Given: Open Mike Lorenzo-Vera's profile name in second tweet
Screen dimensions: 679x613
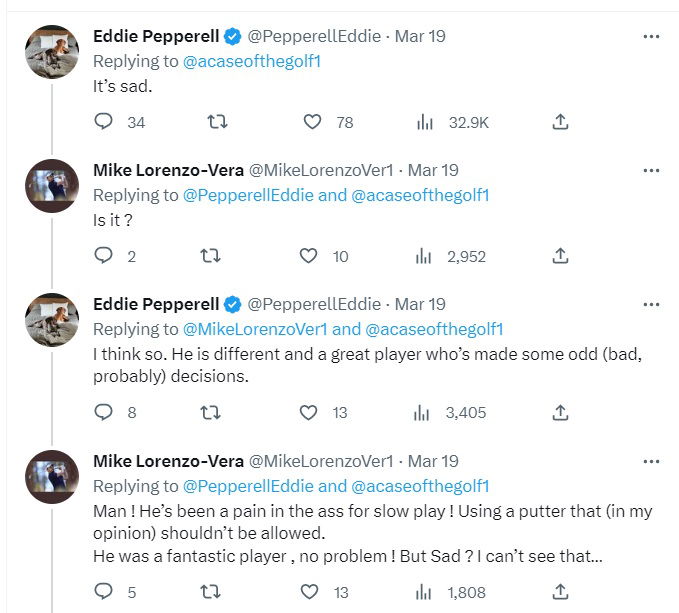Looking at the screenshot, I should (x=168, y=170).
